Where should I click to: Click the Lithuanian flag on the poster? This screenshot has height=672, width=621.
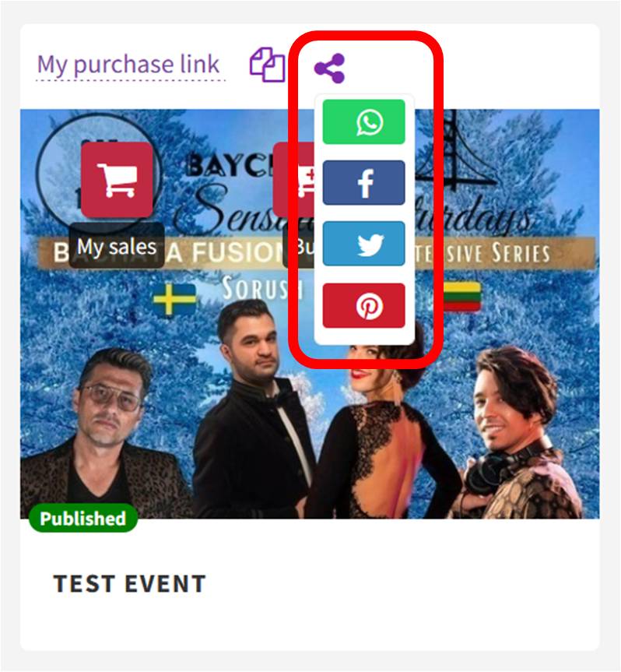(461, 296)
